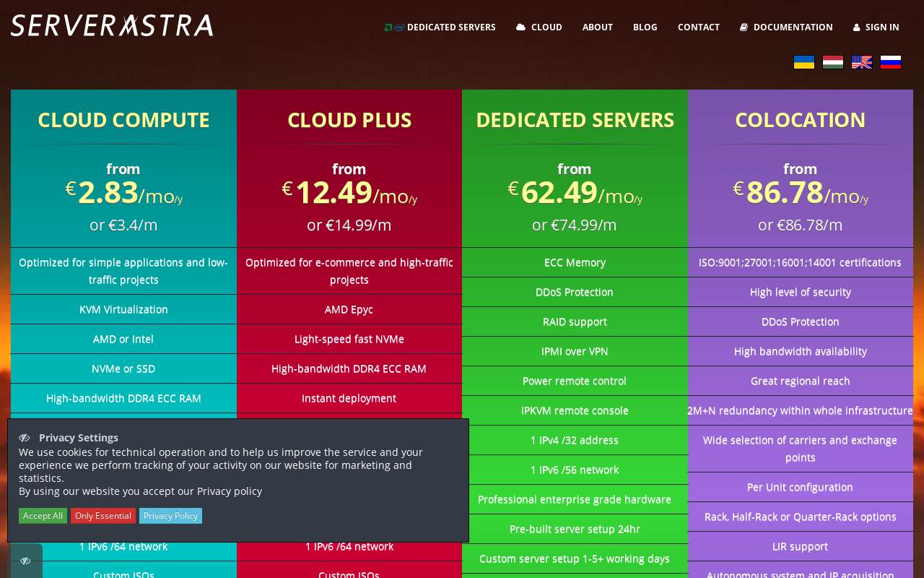Screen dimensions: 924x578
Task: Click 'ECC Memory' row
Action: 575,262
